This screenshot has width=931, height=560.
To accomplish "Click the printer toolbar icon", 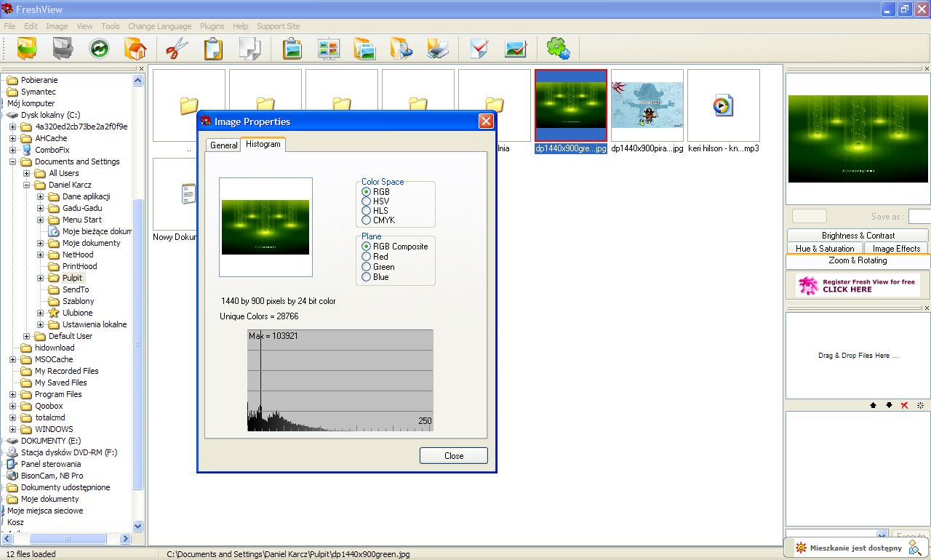I will point(437,49).
